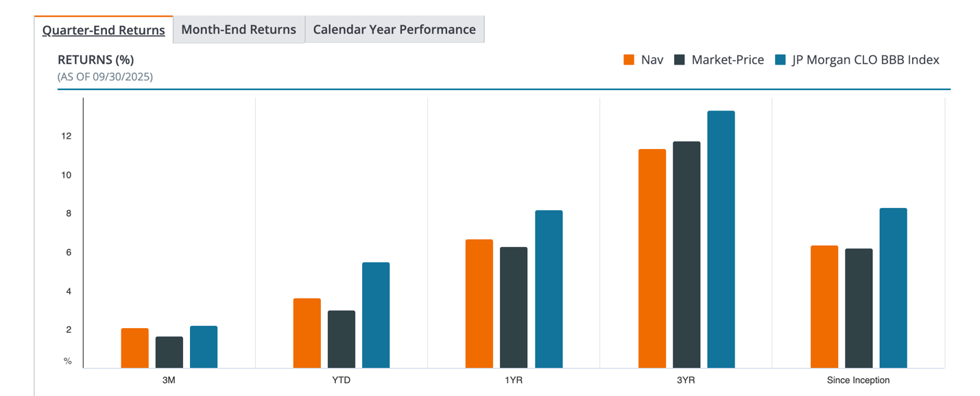Viewport: 980px width, 396px height.
Task: Click the blue JP Morgan index swatch
Action: coord(780,60)
